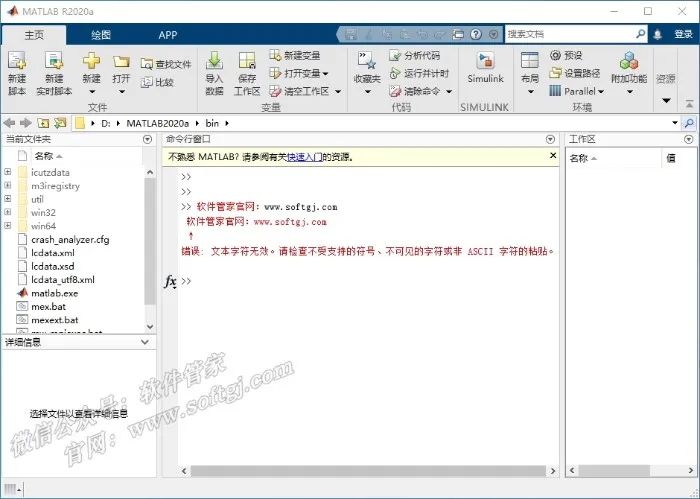The height and width of the screenshot is (499, 700).
Task: Click the browse for folder icon
Action: click(60, 123)
